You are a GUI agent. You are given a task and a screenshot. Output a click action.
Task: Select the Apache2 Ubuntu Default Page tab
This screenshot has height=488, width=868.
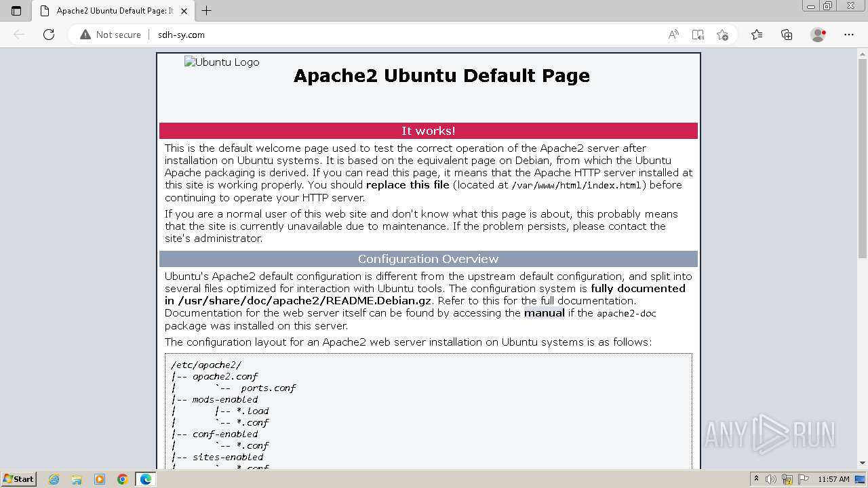pyautogui.click(x=113, y=11)
